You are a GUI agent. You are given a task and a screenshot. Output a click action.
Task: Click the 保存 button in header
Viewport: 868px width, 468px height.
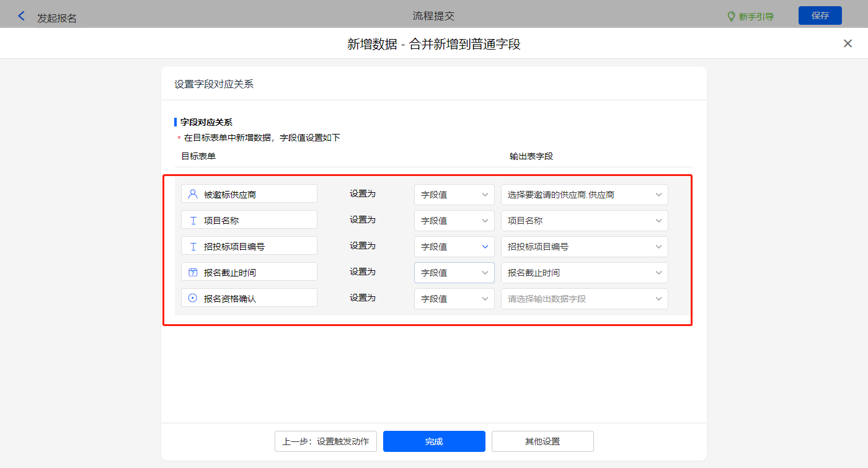click(x=820, y=16)
